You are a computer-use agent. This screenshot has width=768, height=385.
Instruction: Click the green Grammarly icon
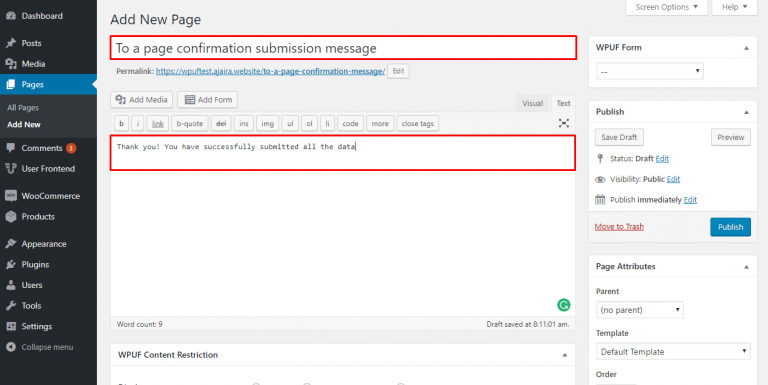coord(564,305)
